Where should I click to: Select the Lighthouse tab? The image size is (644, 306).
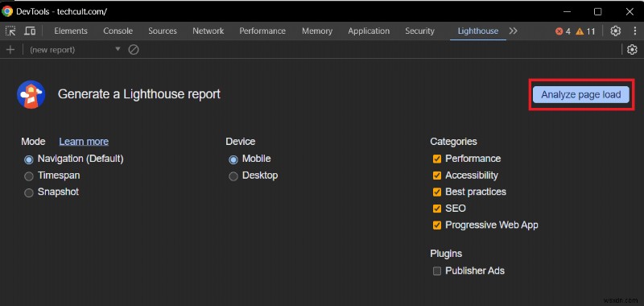point(477,31)
